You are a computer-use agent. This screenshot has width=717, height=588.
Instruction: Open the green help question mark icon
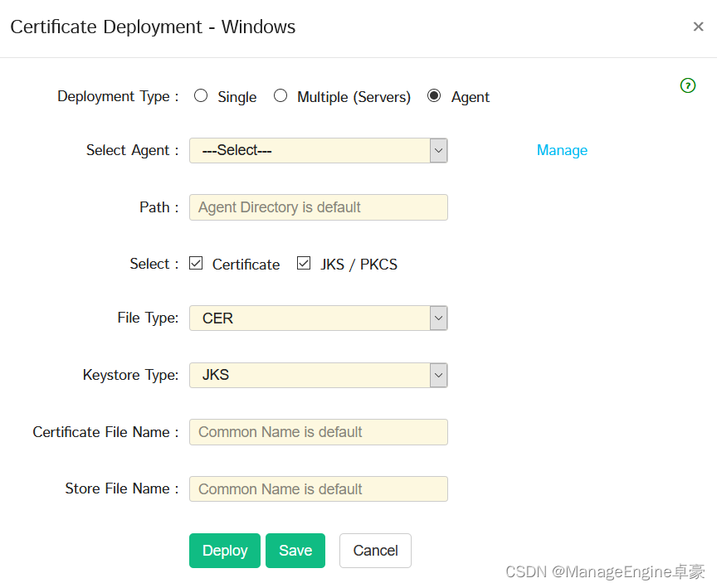688,85
